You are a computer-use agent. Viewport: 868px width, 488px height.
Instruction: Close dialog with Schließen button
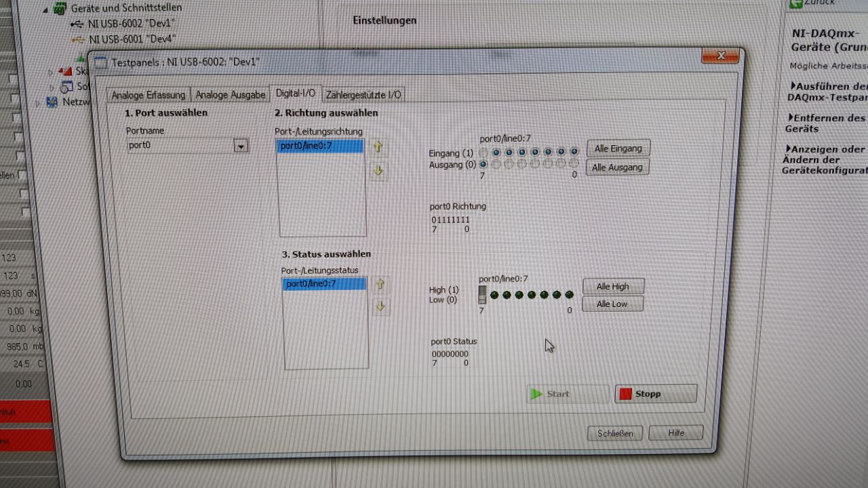[615, 433]
